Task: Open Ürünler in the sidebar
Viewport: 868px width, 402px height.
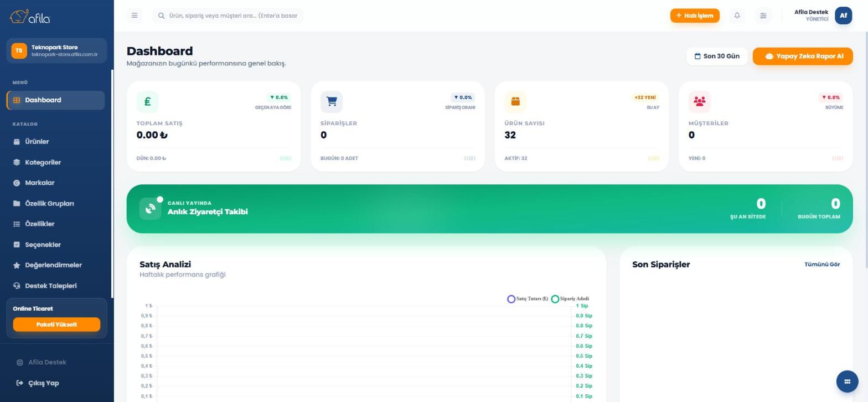Action: [55, 142]
